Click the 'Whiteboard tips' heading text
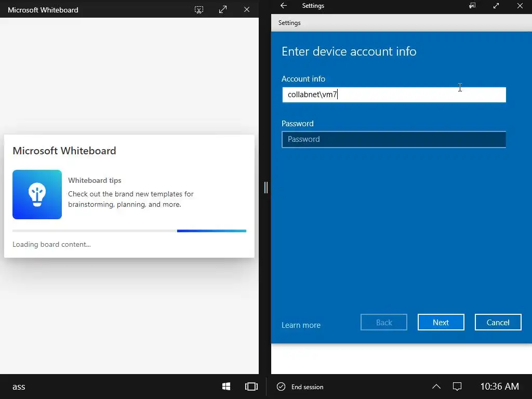The image size is (532, 399). (95, 180)
